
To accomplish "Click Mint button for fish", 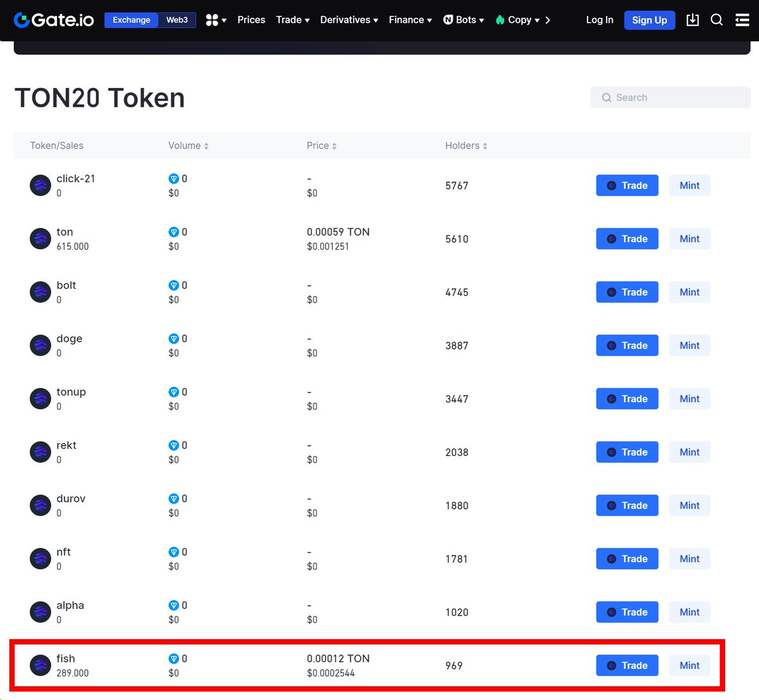I will [x=689, y=665].
